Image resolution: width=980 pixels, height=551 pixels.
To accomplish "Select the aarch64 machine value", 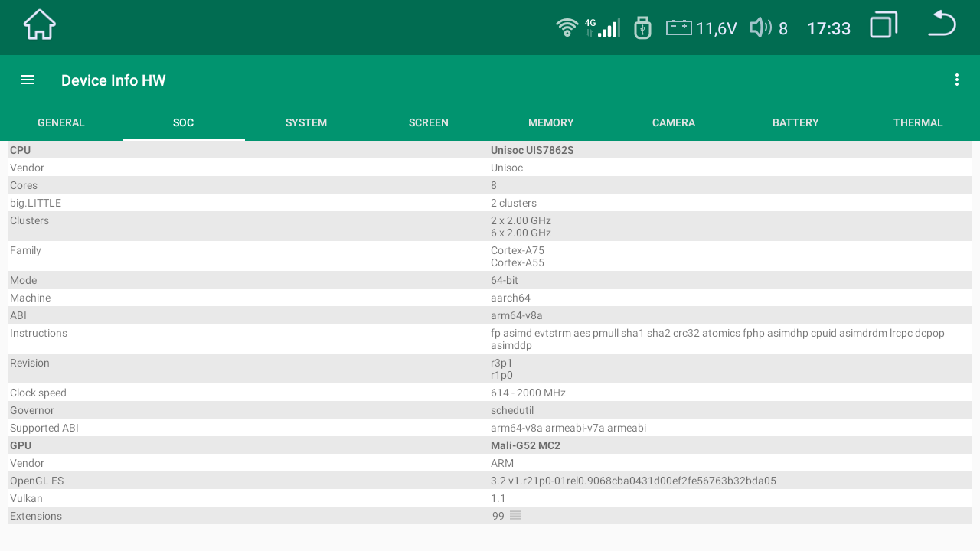I will tap(511, 298).
